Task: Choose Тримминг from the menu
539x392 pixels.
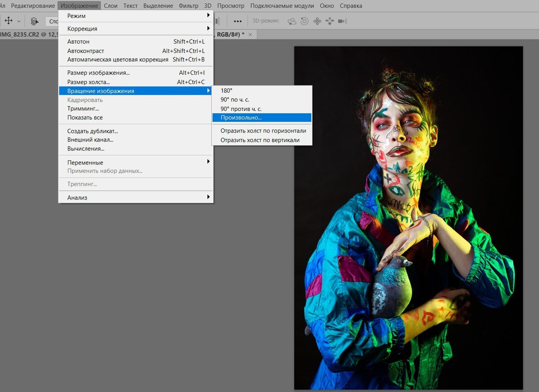Action: coord(136,109)
